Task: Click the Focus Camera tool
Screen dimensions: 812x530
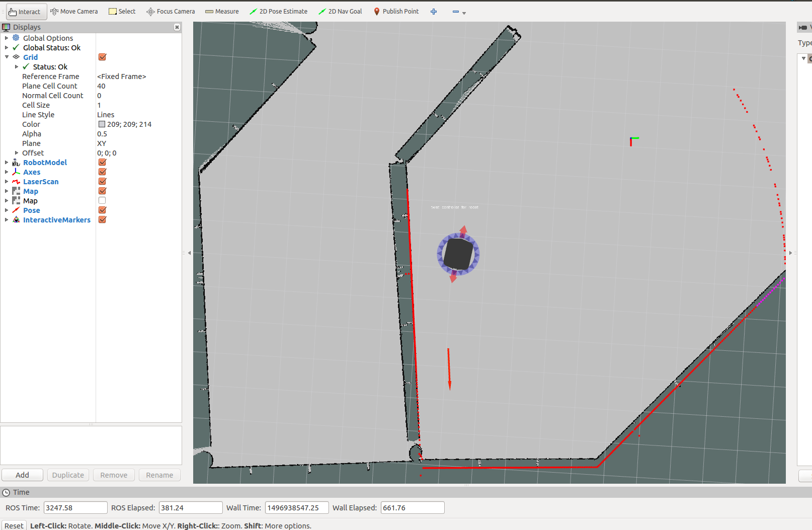Action: point(171,12)
